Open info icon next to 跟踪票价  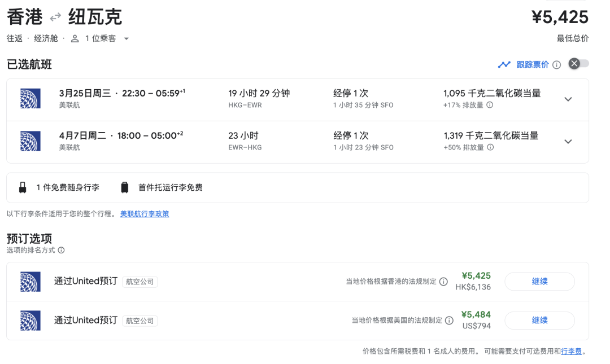coord(557,65)
